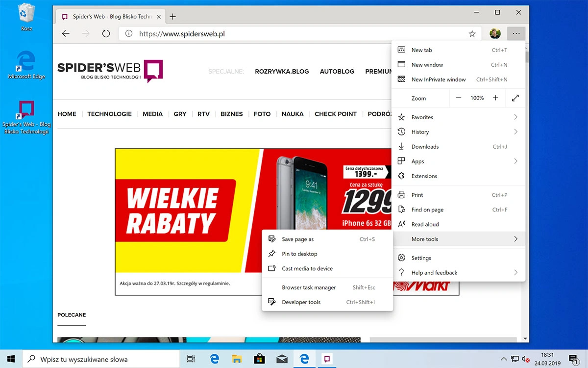Increase zoom with the plus button
Screen dimensions: 588x368
[x=495, y=98]
